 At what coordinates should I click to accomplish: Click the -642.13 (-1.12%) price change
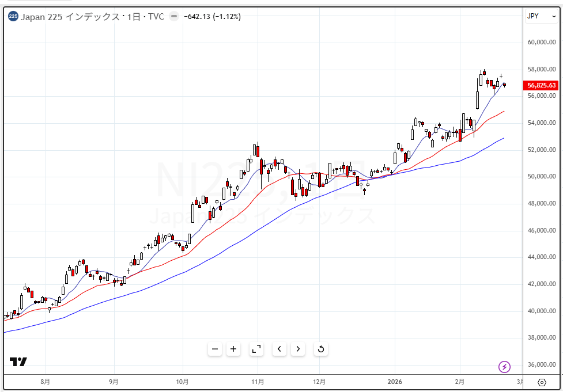pos(212,17)
